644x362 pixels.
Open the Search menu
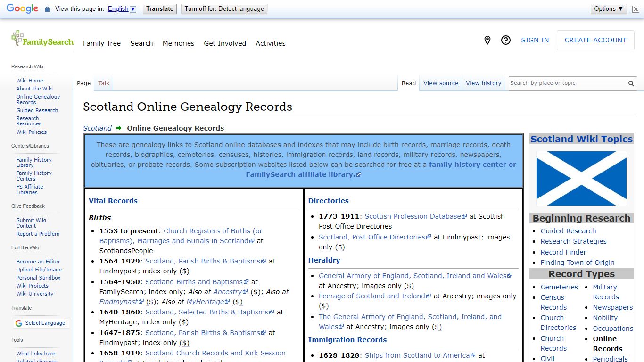(141, 43)
